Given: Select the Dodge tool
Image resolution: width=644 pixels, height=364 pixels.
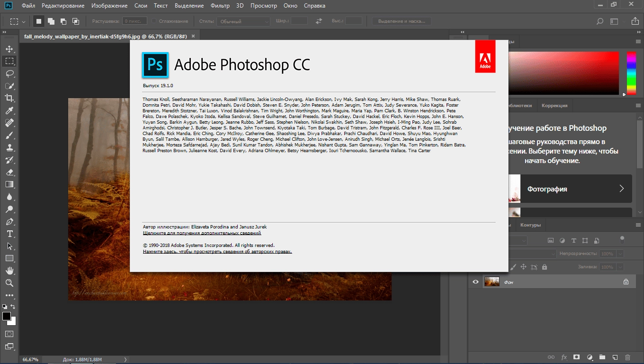Looking at the screenshot, I should click(9, 209).
